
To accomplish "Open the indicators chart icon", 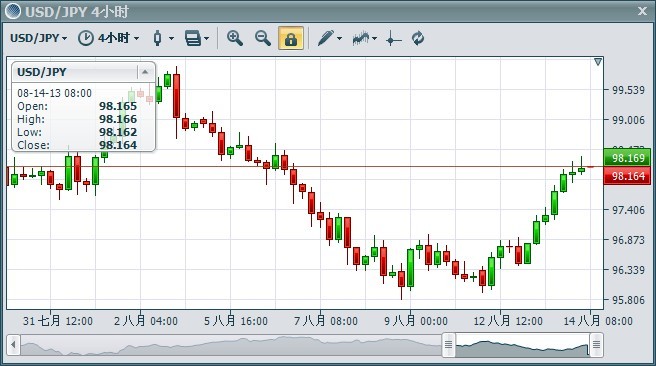I will pos(361,38).
